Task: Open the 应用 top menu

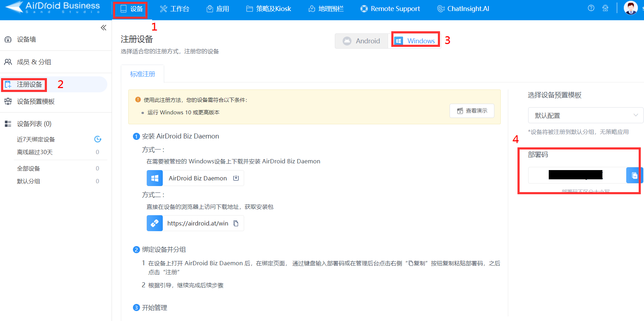Action: click(x=218, y=9)
